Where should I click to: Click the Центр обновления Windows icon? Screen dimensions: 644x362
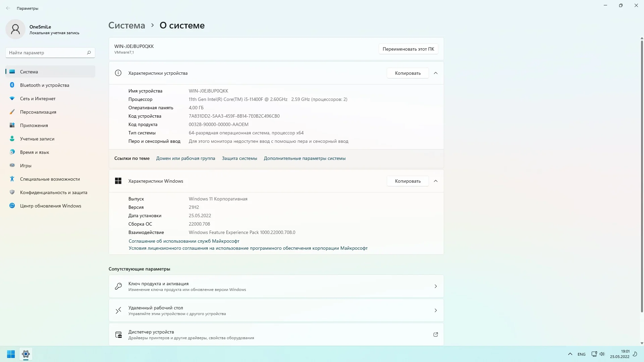tap(12, 206)
